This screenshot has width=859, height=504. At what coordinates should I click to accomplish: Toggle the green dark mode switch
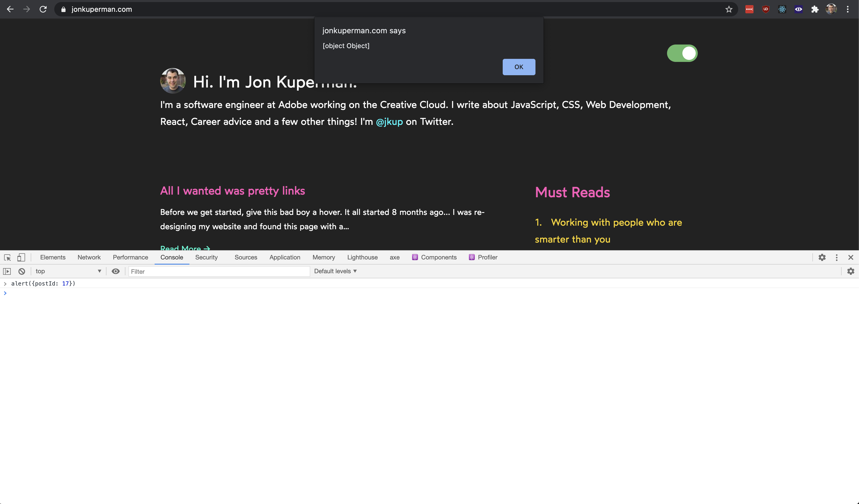click(682, 53)
